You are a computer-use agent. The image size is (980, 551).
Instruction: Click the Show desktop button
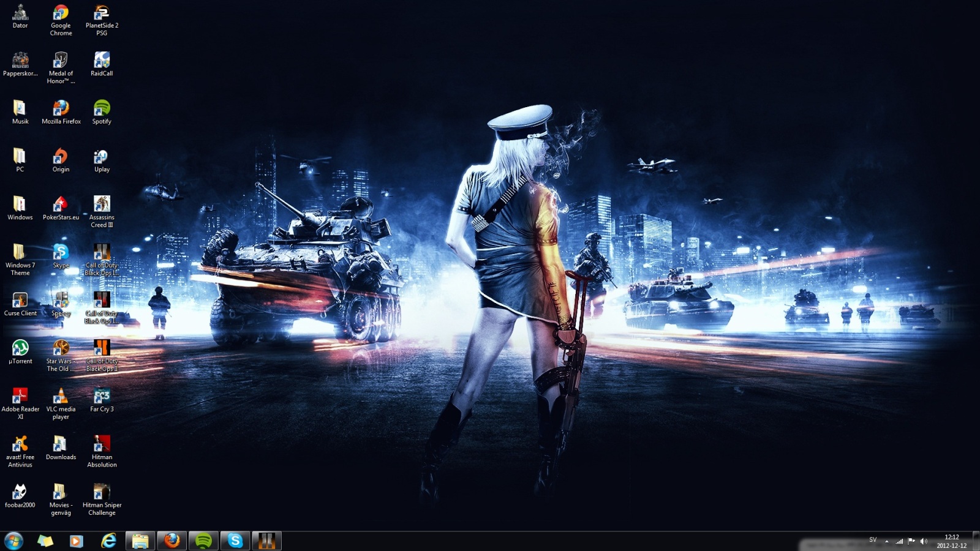coord(976,541)
